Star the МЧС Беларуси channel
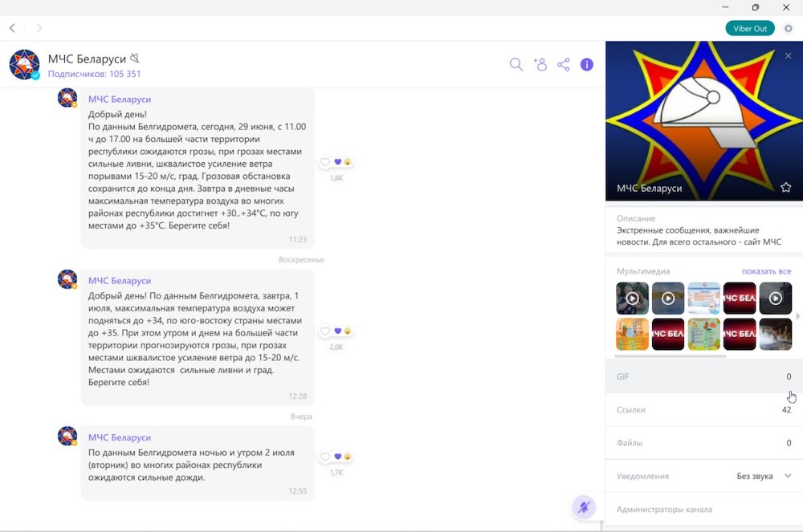803x532 pixels. [785, 188]
